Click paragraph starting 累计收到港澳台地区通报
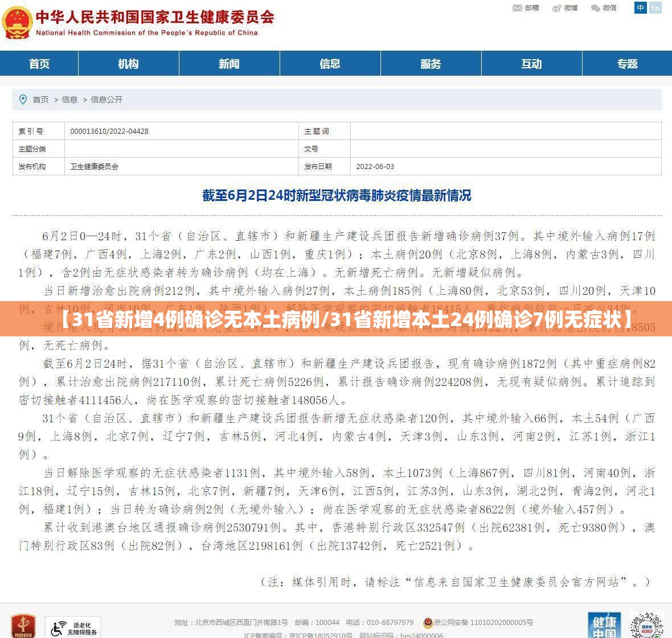 (x=337, y=537)
